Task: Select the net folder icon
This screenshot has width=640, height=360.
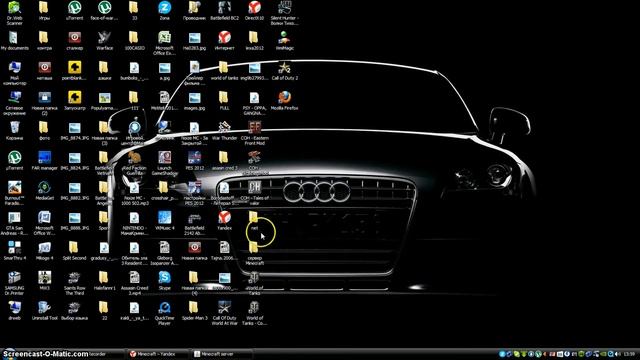Action: (x=254, y=221)
